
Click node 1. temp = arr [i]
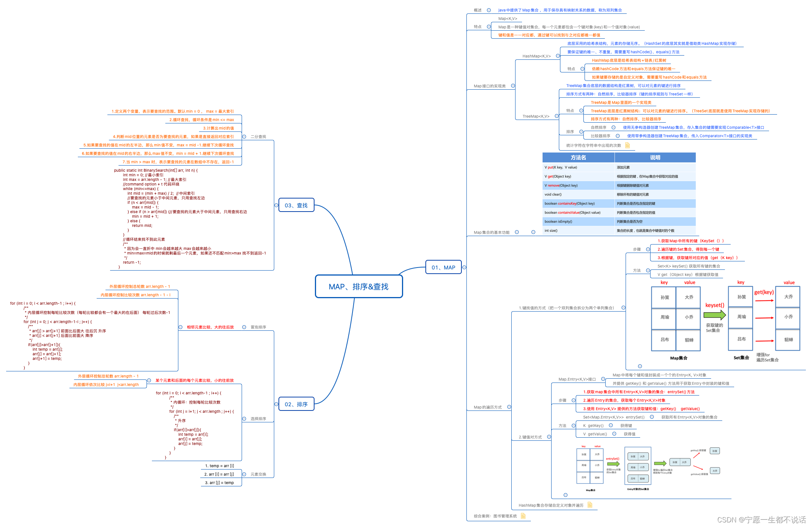click(219, 466)
